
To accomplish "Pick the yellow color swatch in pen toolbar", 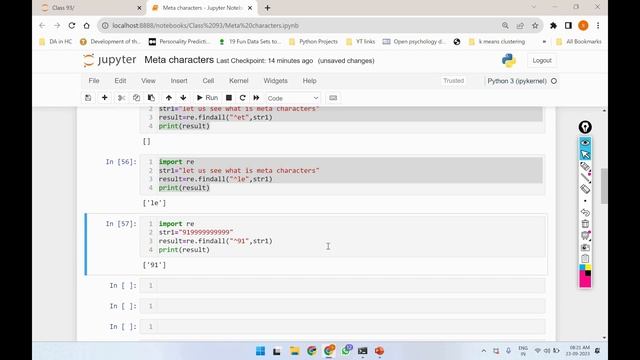I will [x=588, y=267].
